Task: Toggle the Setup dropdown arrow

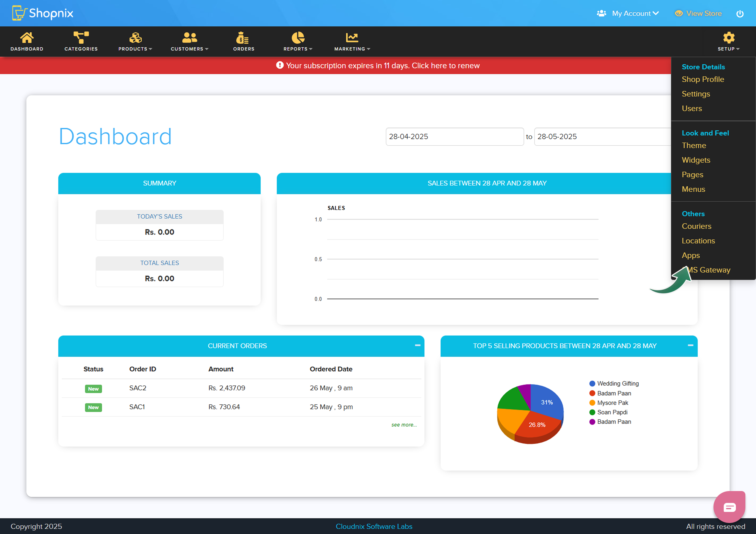Action: tap(738, 49)
